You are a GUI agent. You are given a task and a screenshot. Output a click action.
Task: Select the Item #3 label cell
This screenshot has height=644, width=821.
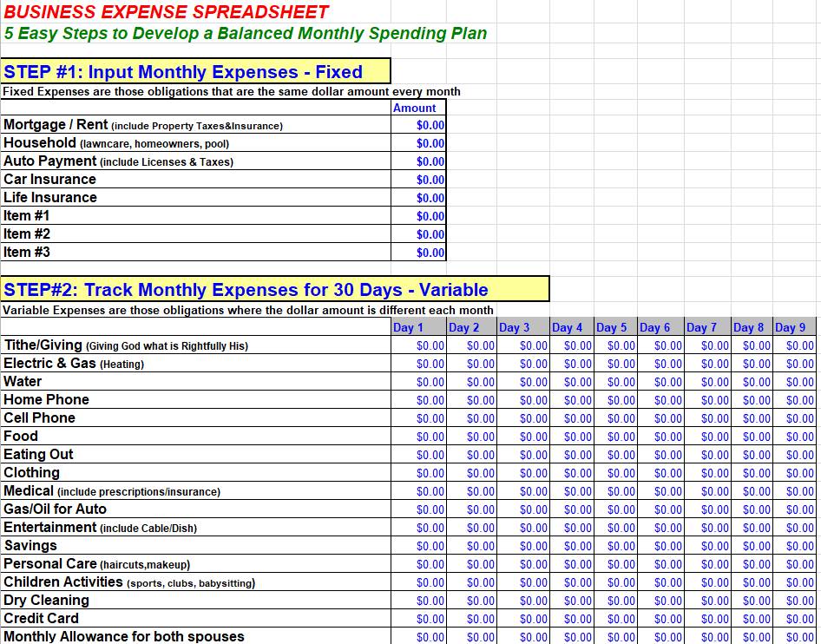coord(196,253)
